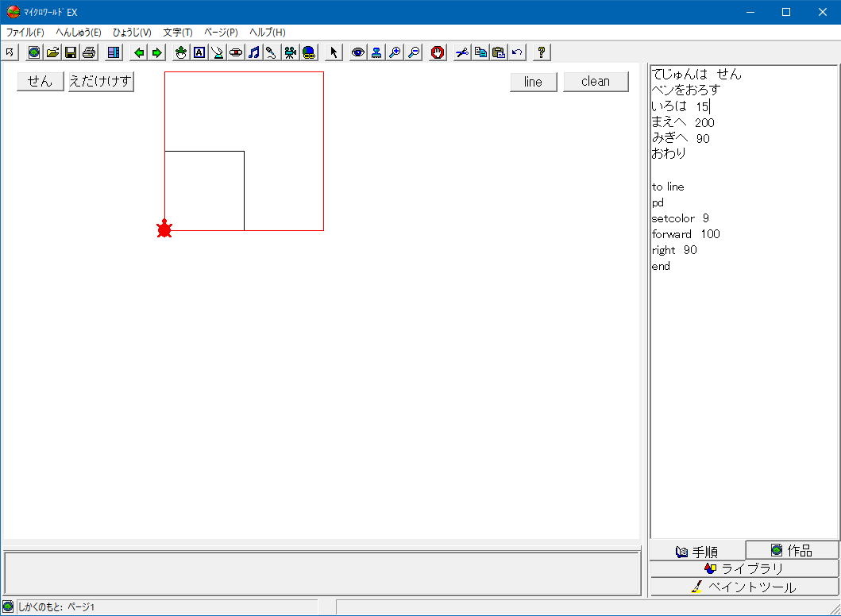Click the magnifier plus enlarge tool

tap(395, 52)
